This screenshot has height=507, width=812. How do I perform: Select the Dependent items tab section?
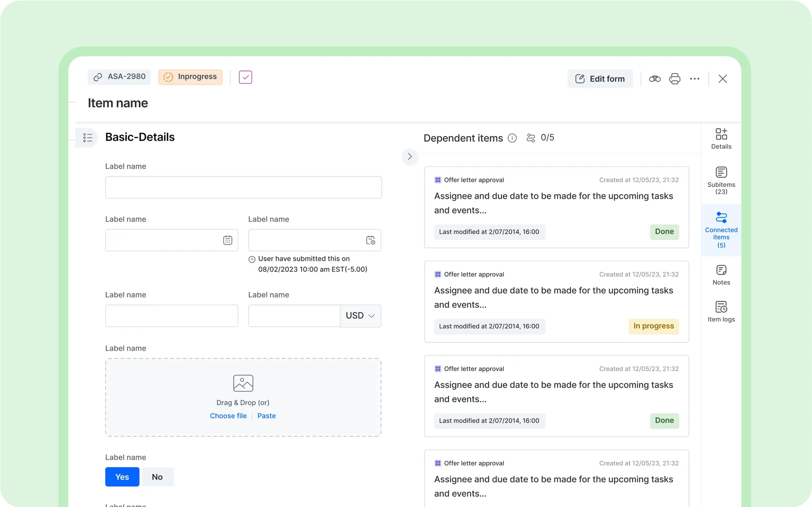463,137
